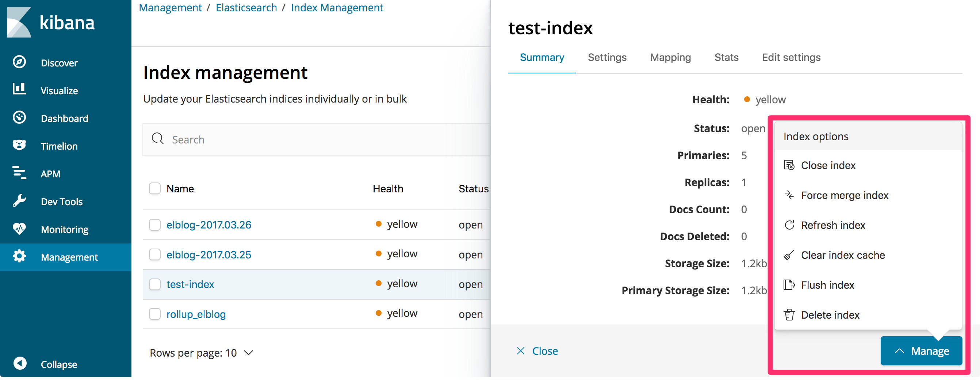
Task: Open Monitoring heartbeat icon
Action: pos(19,228)
